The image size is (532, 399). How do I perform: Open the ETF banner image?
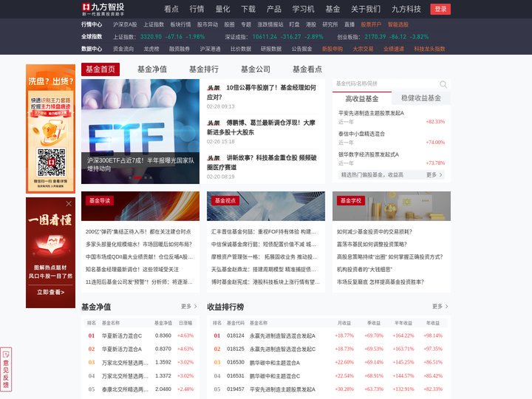point(140,132)
